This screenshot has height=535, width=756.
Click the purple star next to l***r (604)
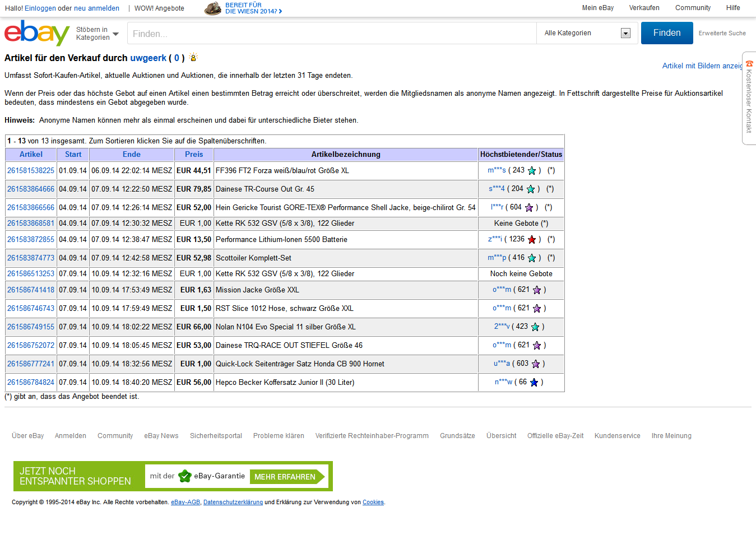click(x=529, y=208)
